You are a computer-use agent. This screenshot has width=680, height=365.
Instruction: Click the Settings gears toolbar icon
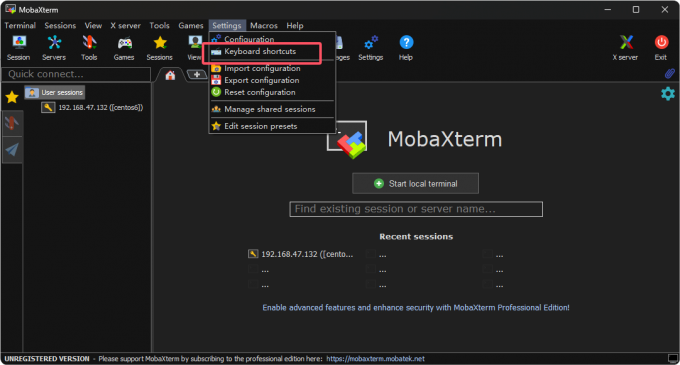[x=371, y=48]
